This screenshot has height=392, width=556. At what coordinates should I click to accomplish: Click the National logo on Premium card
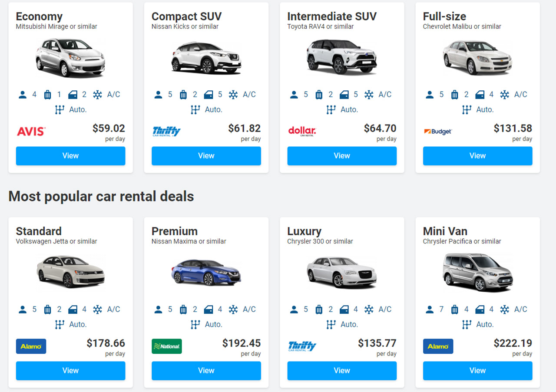167,346
